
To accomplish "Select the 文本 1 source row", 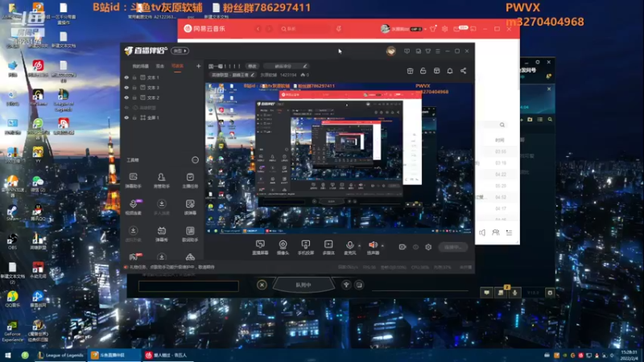I will click(163, 77).
